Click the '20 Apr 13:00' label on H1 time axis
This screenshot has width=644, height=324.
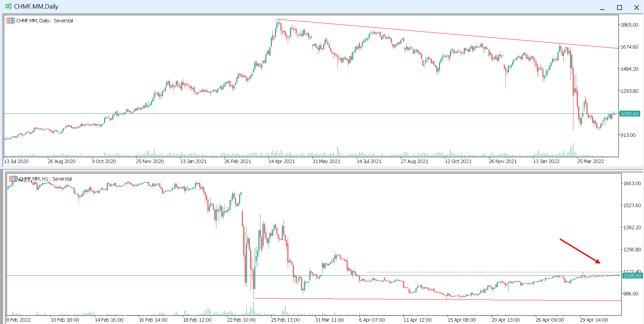506,320
